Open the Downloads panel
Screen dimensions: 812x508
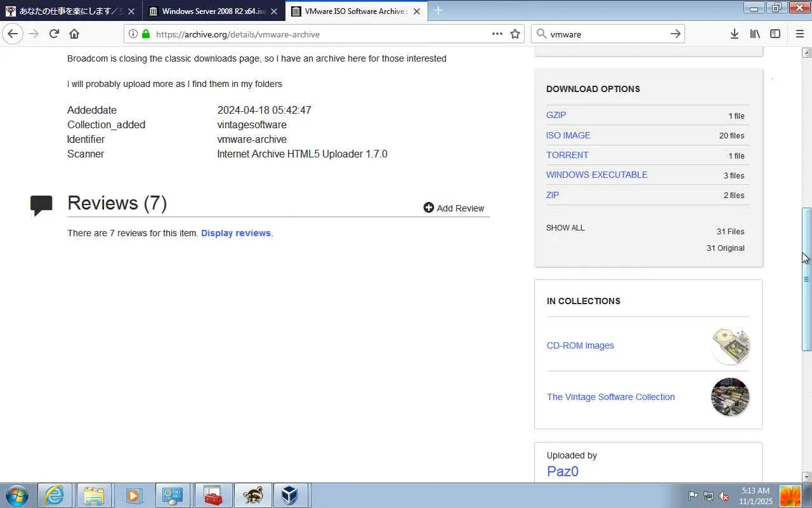pos(734,34)
